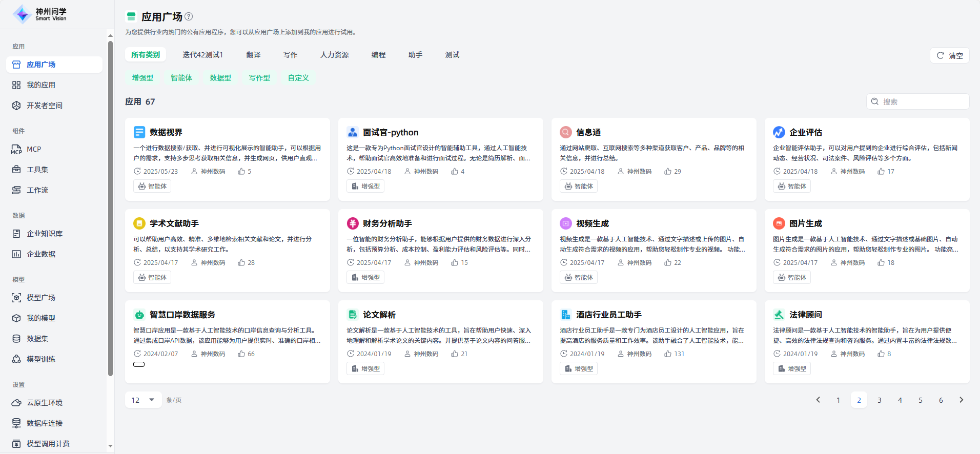Click the help icon beside 应用广场 title

(x=189, y=16)
